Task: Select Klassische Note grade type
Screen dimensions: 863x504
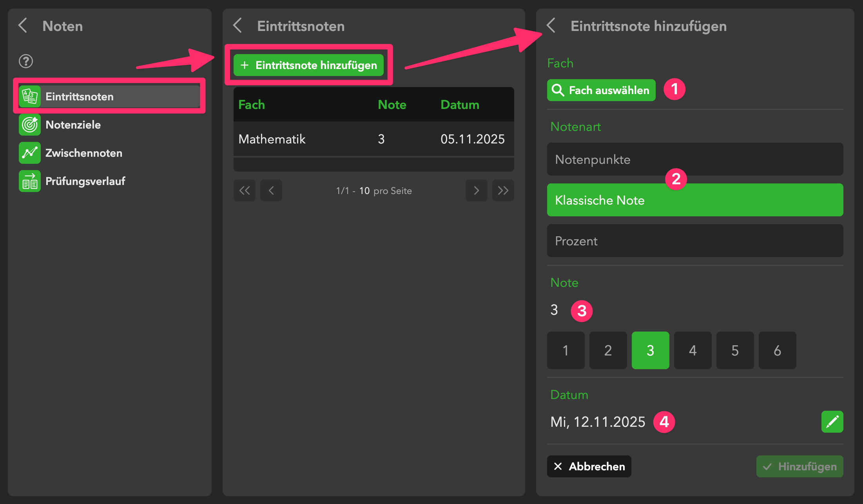Action: (x=695, y=200)
